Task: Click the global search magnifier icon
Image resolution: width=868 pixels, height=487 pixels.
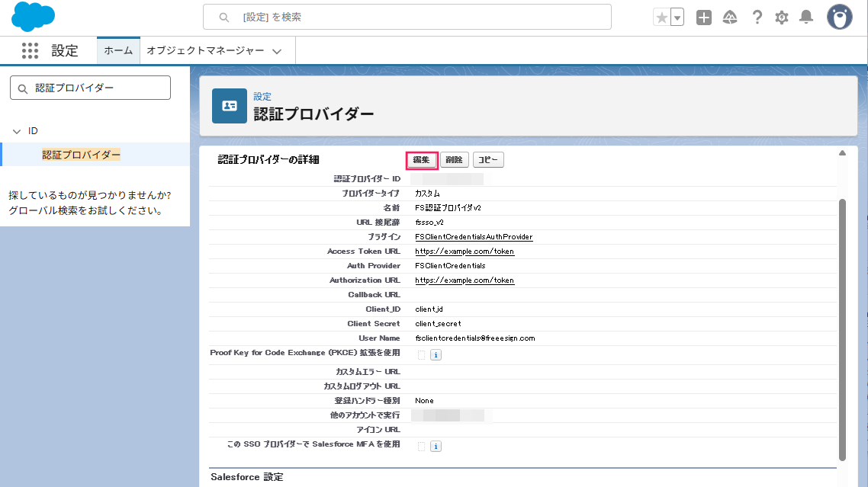Action: coord(223,18)
